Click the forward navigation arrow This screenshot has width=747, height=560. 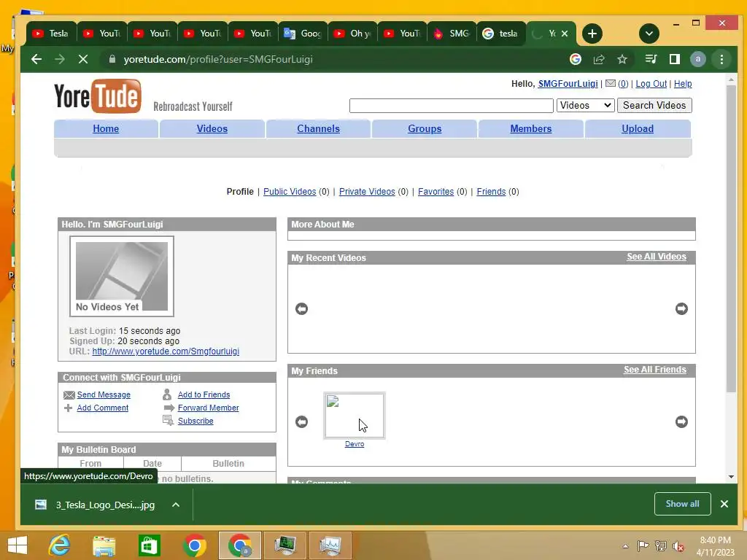60,59
